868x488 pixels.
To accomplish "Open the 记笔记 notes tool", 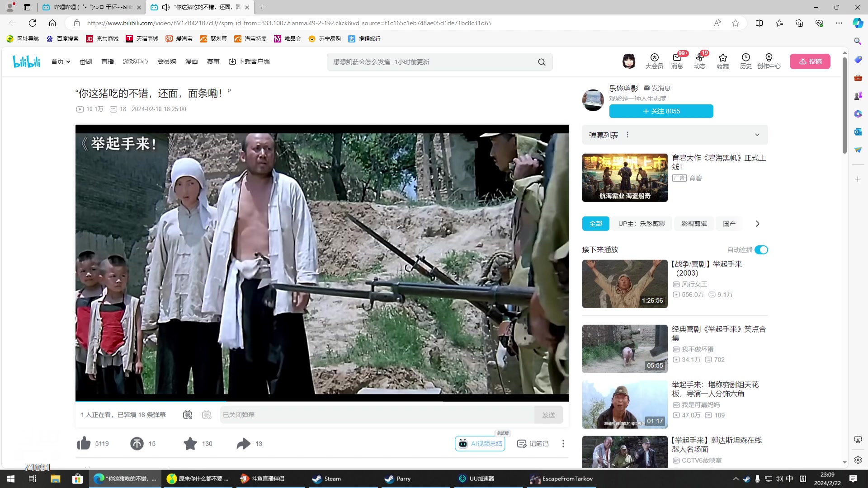I will pyautogui.click(x=533, y=444).
